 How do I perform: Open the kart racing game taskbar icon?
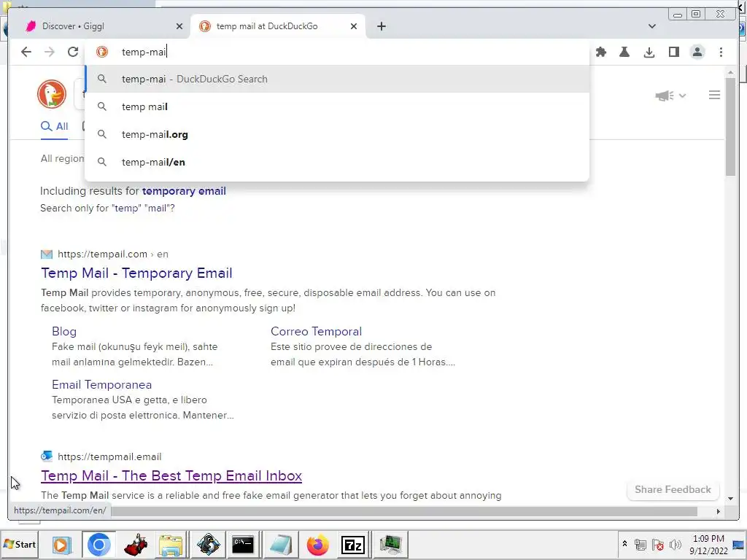click(136, 544)
